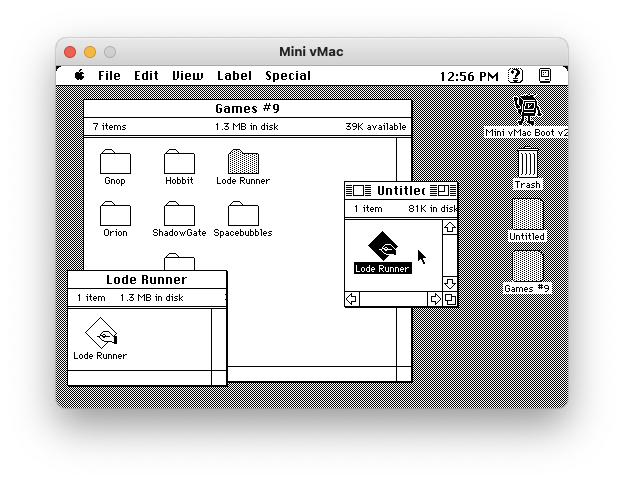Click the size box of Untitled window
This screenshot has height=482, width=624.
point(450,299)
